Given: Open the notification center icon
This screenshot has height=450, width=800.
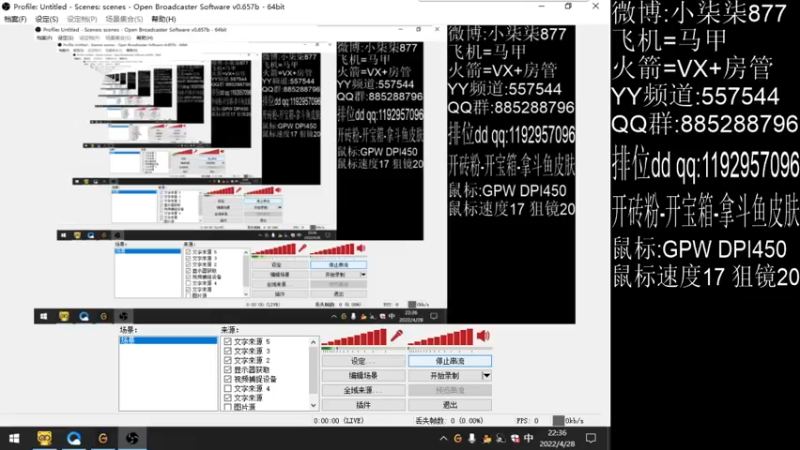Looking at the screenshot, I should click(x=591, y=438).
